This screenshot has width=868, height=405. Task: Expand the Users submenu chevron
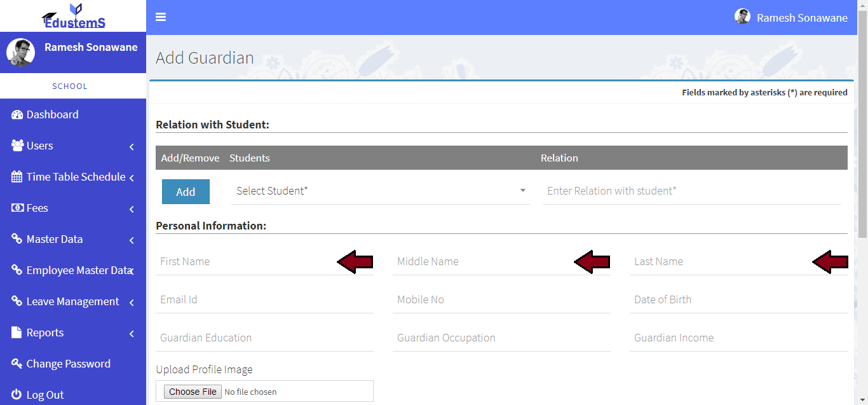click(132, 146)
